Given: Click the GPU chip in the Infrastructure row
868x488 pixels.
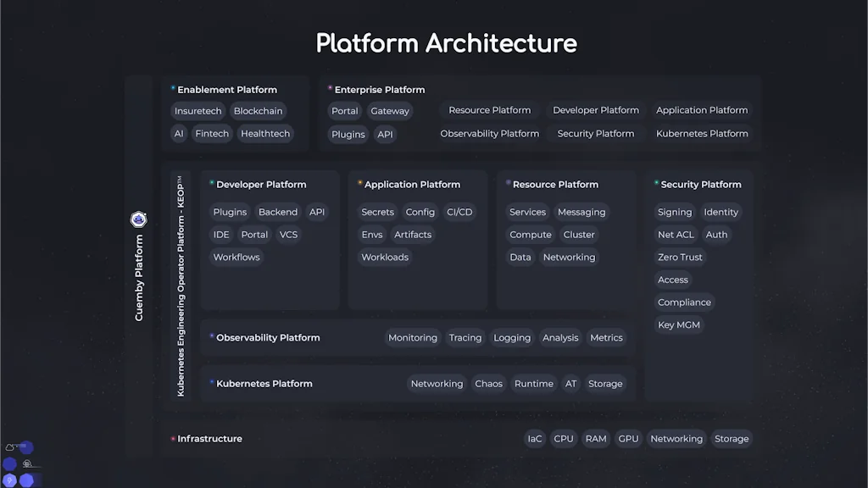Looking at the screenshot, I should pyautogui.click(x=628, y=439).
